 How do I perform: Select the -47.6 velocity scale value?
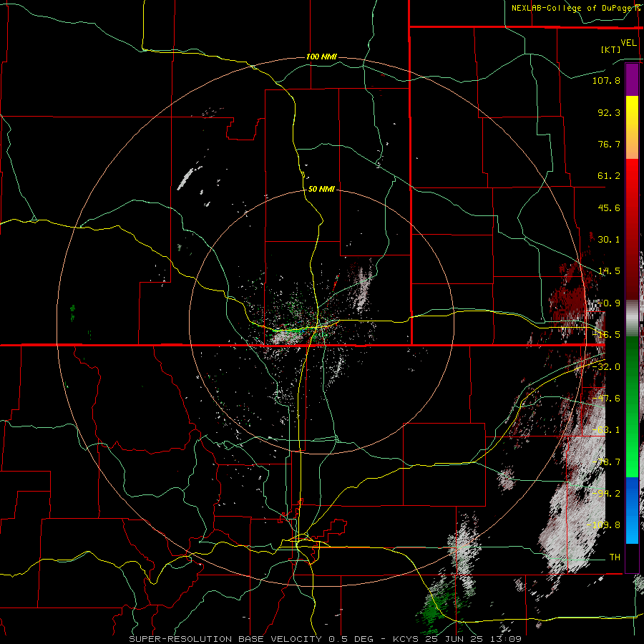click(606, 399)
